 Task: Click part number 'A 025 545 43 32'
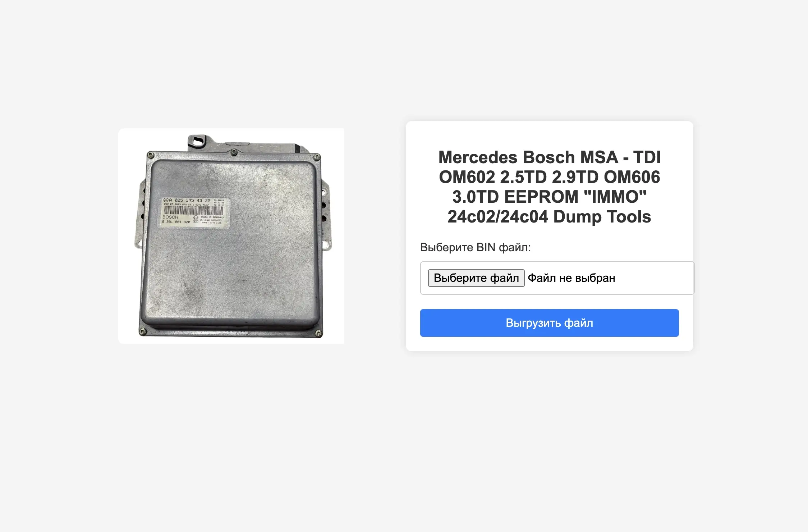(x=190, y=200)
